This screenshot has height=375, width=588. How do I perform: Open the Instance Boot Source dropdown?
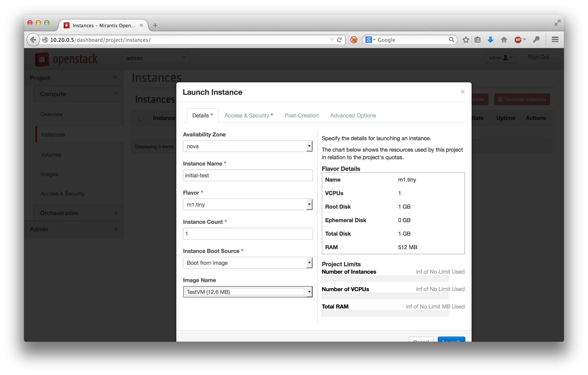click(248, 263)
